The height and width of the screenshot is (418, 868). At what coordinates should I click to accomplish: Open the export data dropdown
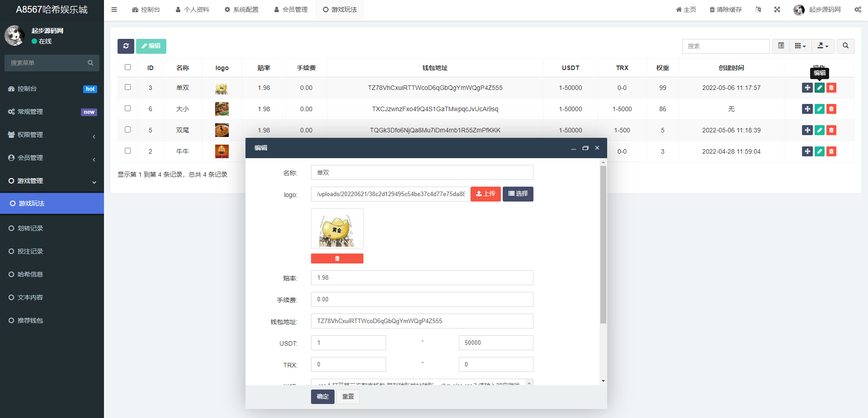click(x=823, y=46)
